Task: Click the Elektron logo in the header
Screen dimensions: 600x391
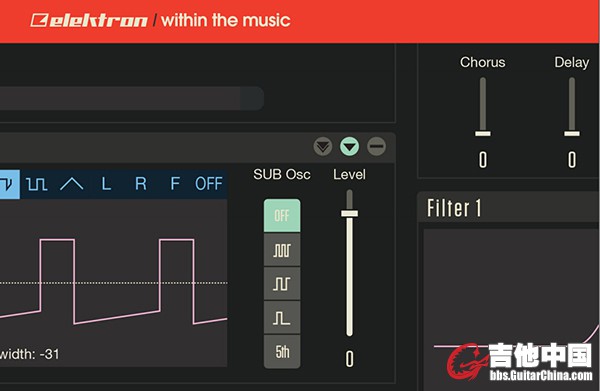Action: 89,20
